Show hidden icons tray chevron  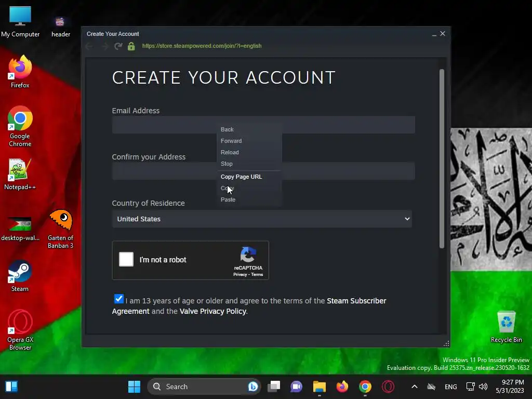click(x=414, y=387)
